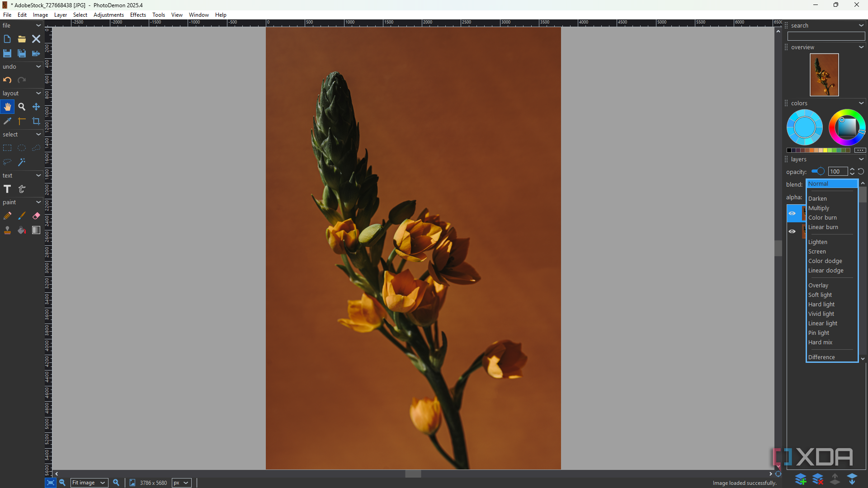868x488 pixels.
Task: Select the Paint bucket fill tool
Action: coord(22,230)
